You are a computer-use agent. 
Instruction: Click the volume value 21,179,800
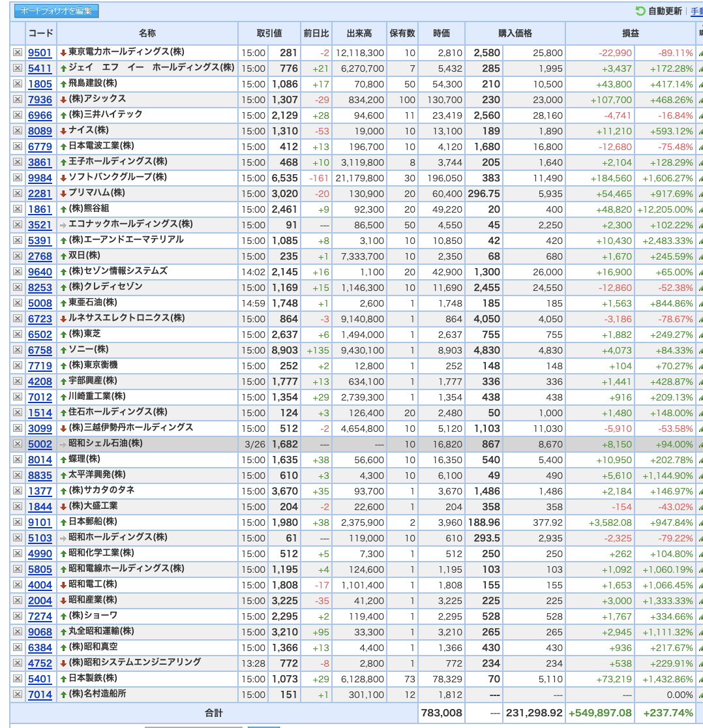coord(359,178)
